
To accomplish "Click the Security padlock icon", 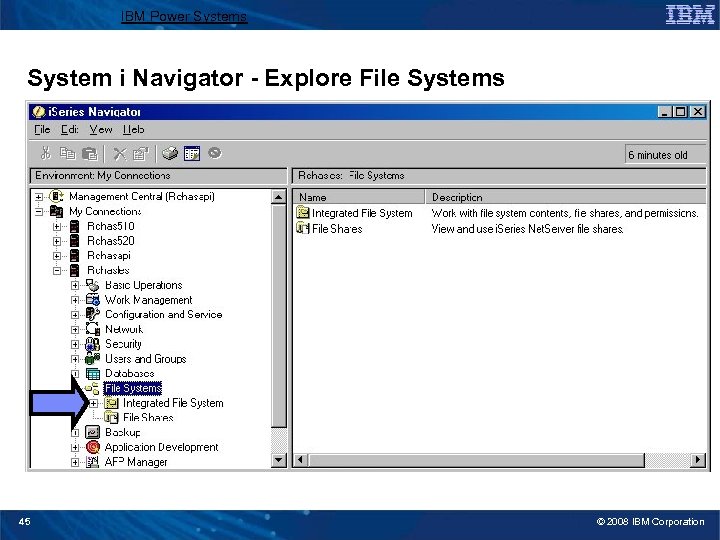I will click(x=92, y=344).
